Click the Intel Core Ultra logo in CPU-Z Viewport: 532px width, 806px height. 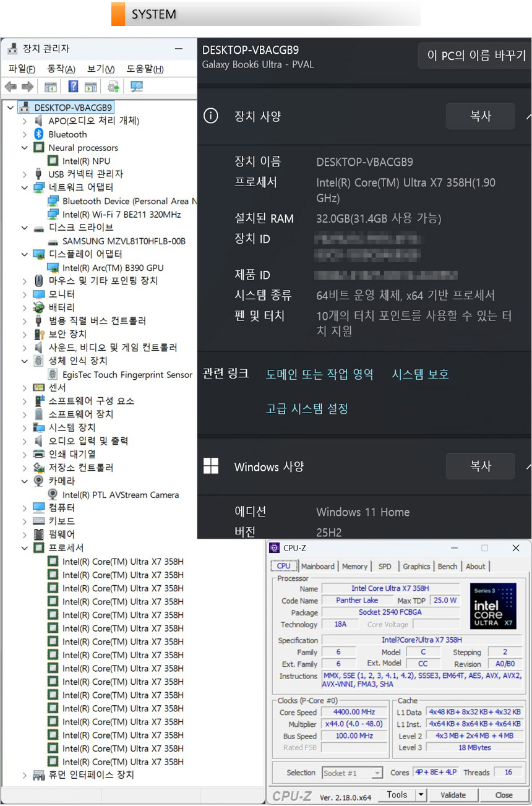(x=492, y=606)
